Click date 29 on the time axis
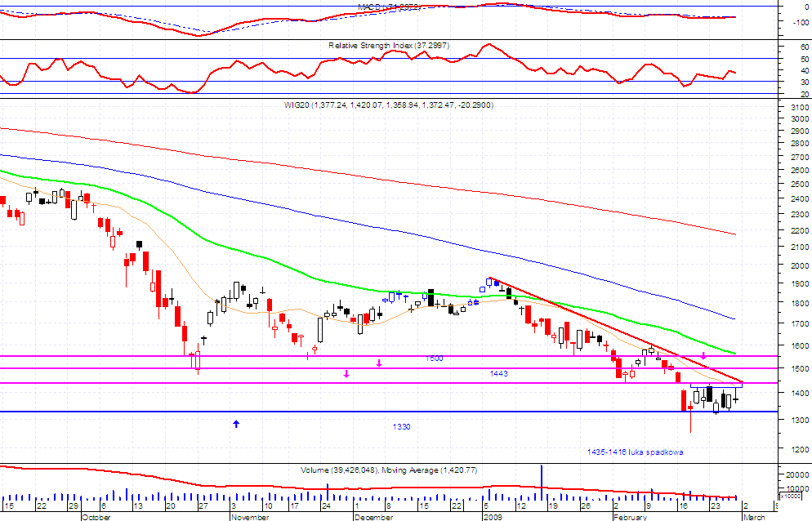 74,506
